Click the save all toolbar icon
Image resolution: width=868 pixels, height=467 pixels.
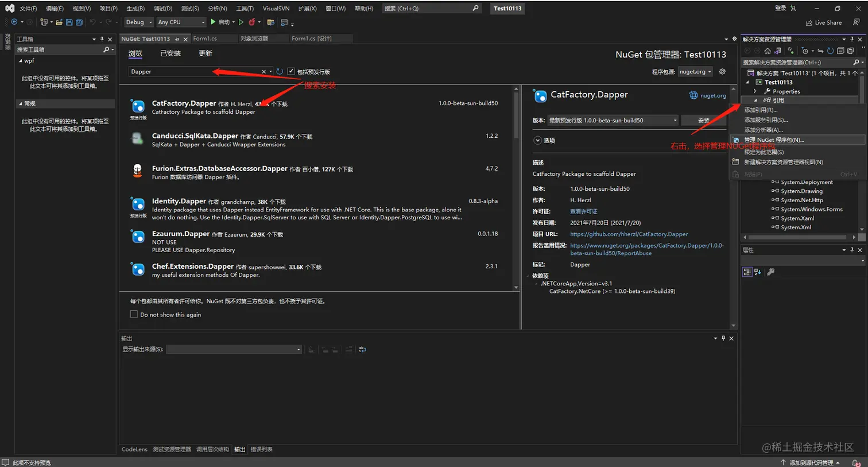tap(79, 22)
